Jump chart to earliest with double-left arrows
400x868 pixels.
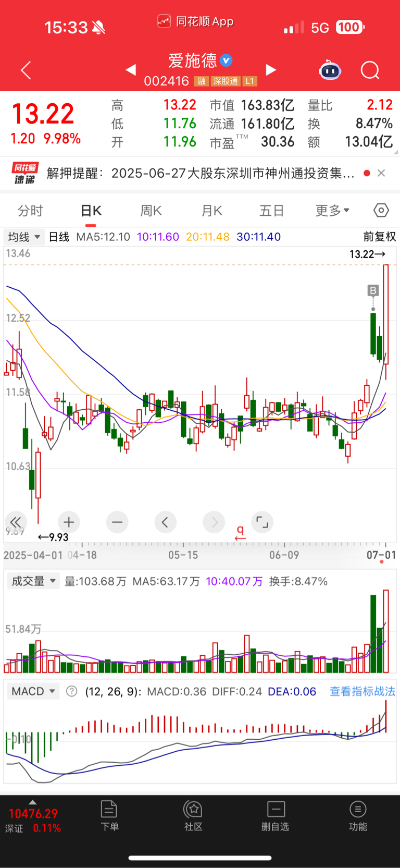coord(16,522)
